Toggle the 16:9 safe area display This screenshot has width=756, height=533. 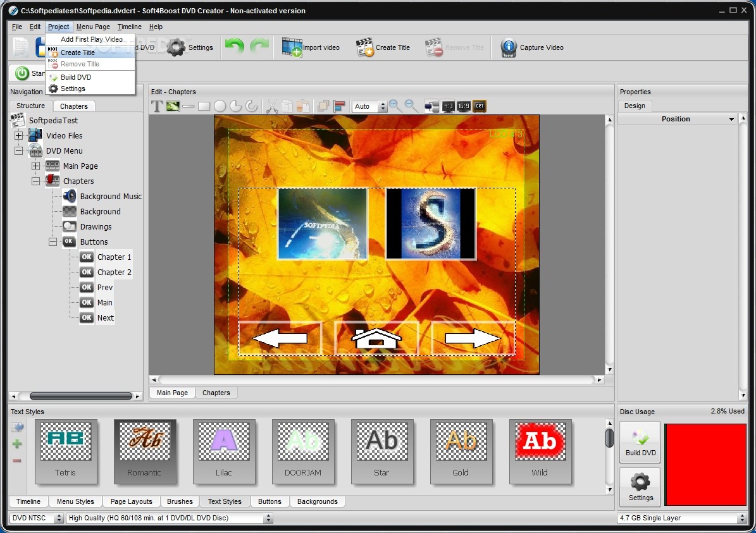tap(463, 106)
